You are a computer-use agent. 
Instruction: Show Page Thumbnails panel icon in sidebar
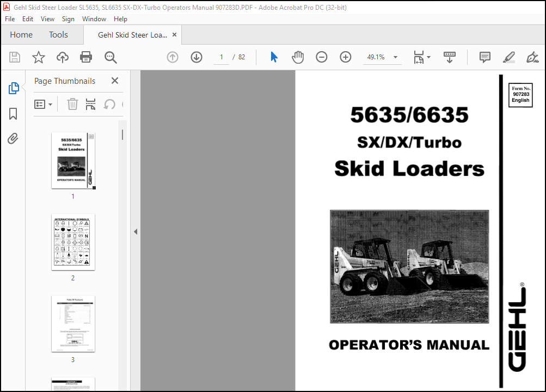(x=14, y=88)
